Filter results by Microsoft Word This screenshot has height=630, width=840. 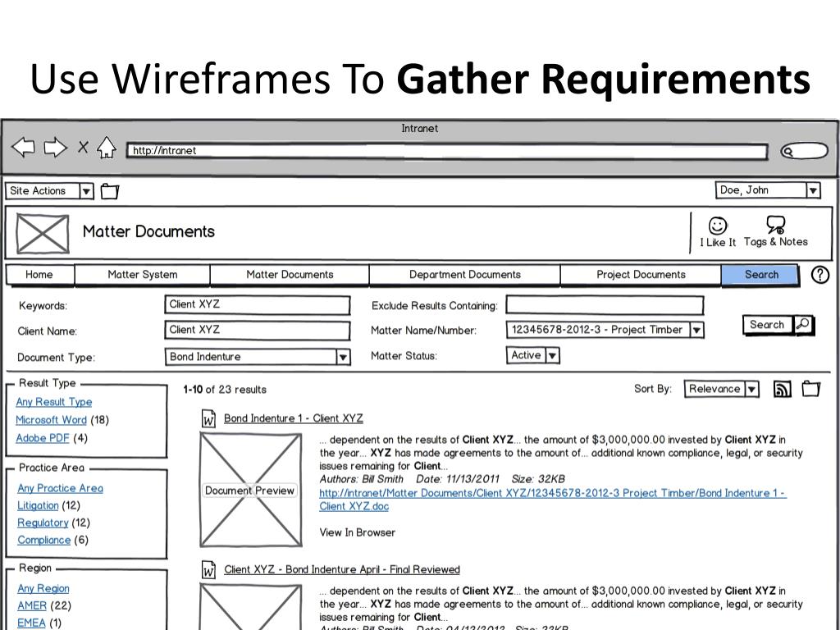[x=51, y=420]
